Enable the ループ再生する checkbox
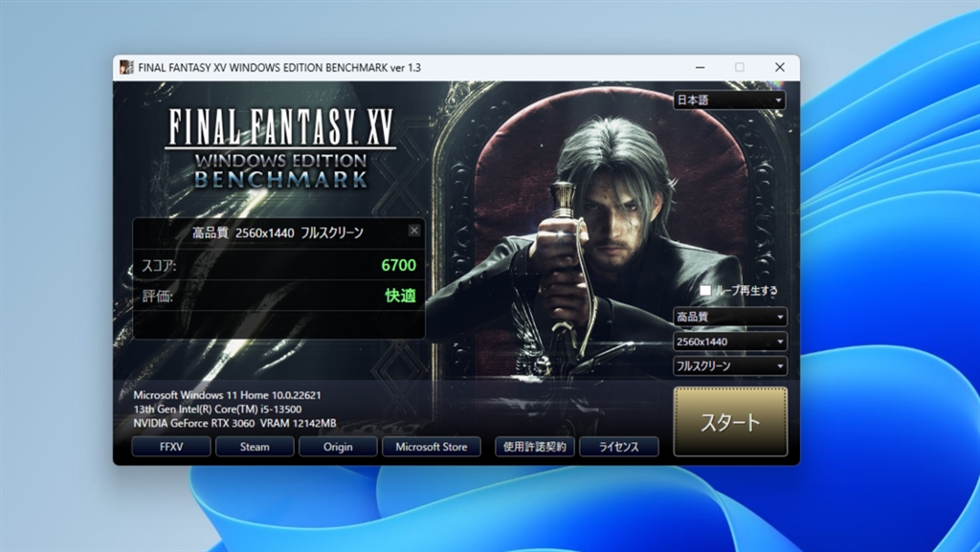Image resolution: width=980 pixels, height=552 pixels. tap(705, 290)
